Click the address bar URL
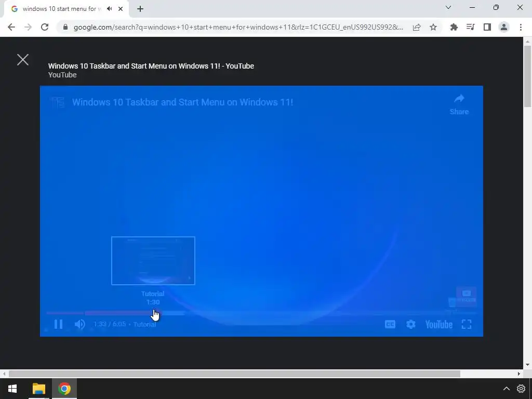This screenshot has width=532, height=399. coord(238,27)
